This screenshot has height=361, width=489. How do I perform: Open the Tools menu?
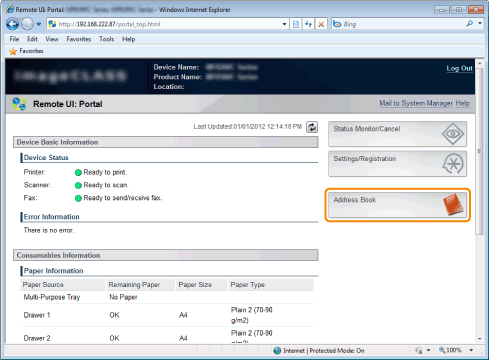(107, 39)
